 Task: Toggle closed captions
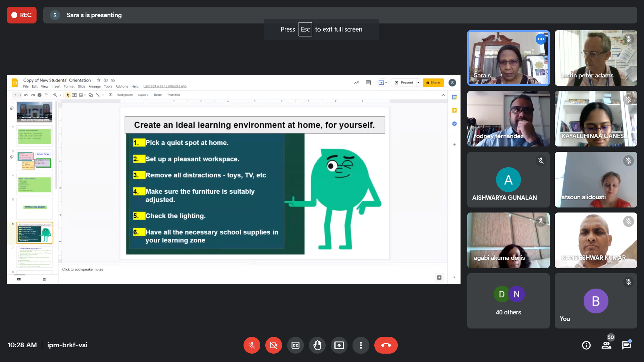[296, 345]
